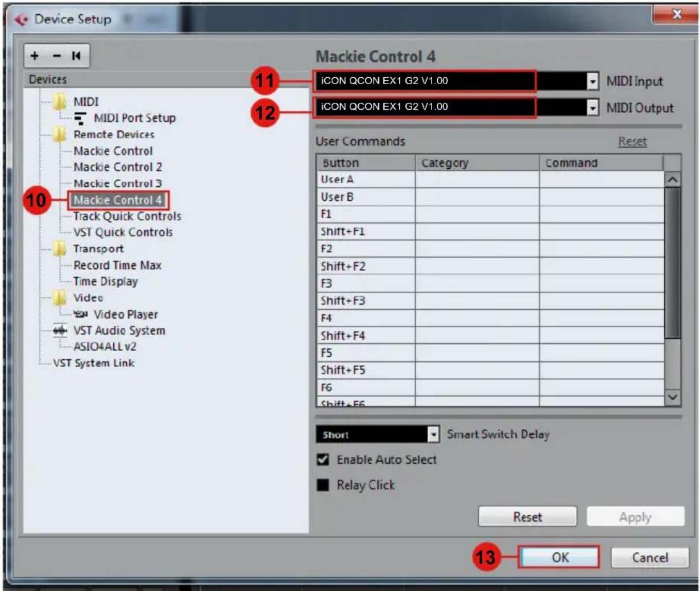
Task: Enable the Relay Click checkbox
Action: click(x=322, y=485)
